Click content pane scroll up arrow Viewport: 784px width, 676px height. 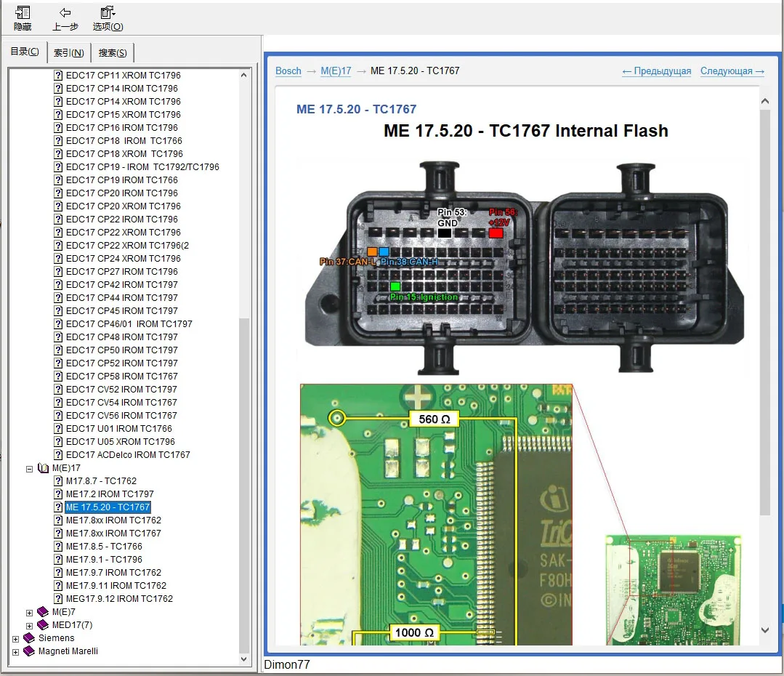coord(764,101)
